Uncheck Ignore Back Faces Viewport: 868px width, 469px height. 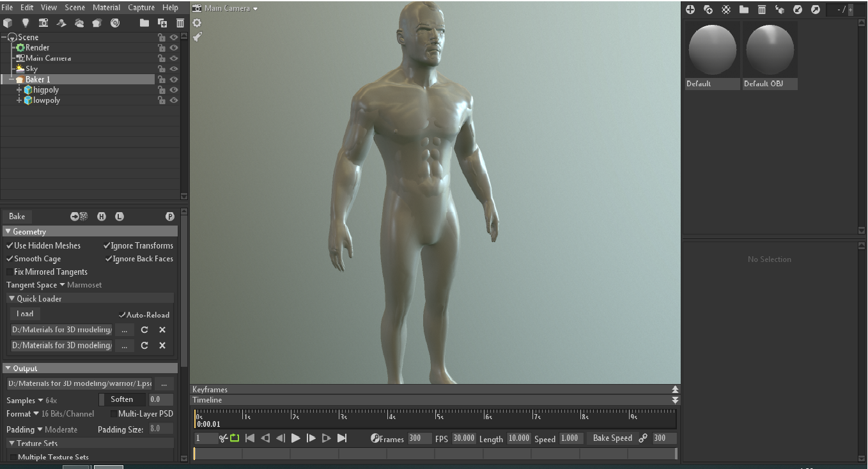click(x=109, y=259)
